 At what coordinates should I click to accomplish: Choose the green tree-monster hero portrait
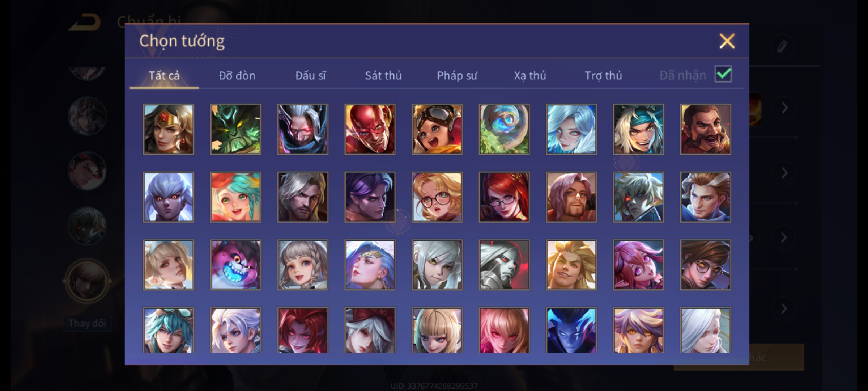click(236, 129)
